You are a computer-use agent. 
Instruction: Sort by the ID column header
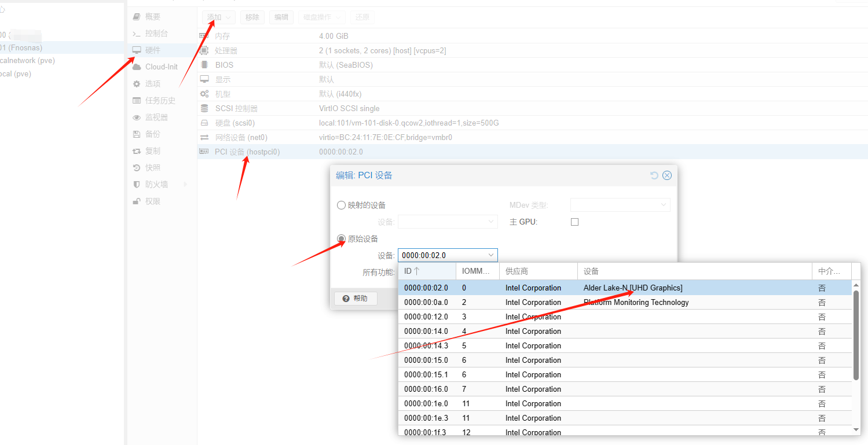pyautogui.click(x=427, y=271)
